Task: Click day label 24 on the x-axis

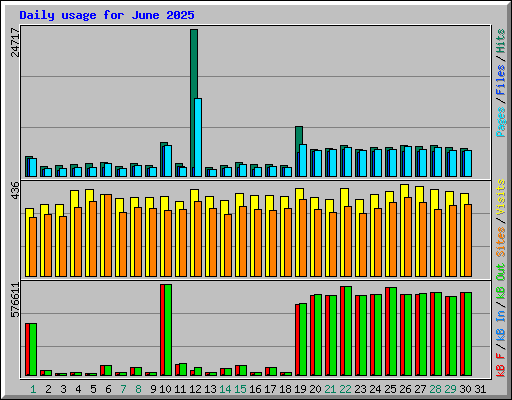Action: point(375,389)
